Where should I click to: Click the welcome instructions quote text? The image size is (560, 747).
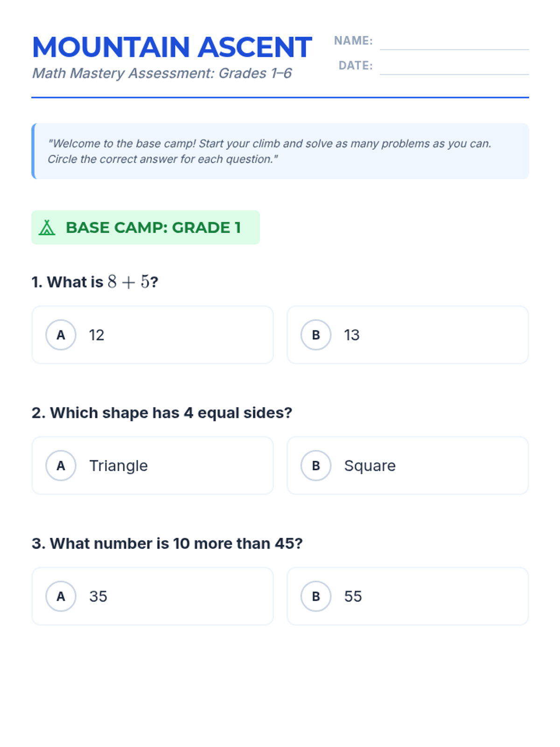[x=269, y=151]
